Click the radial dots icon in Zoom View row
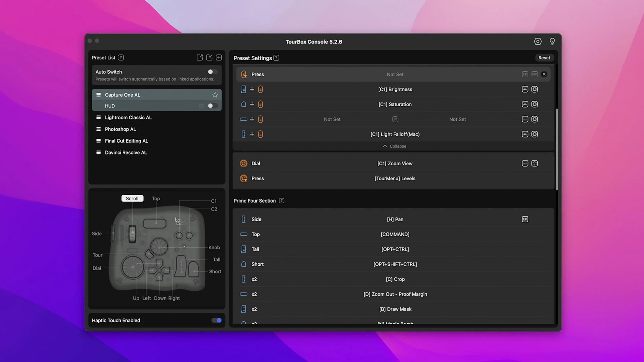 point(535,163)
